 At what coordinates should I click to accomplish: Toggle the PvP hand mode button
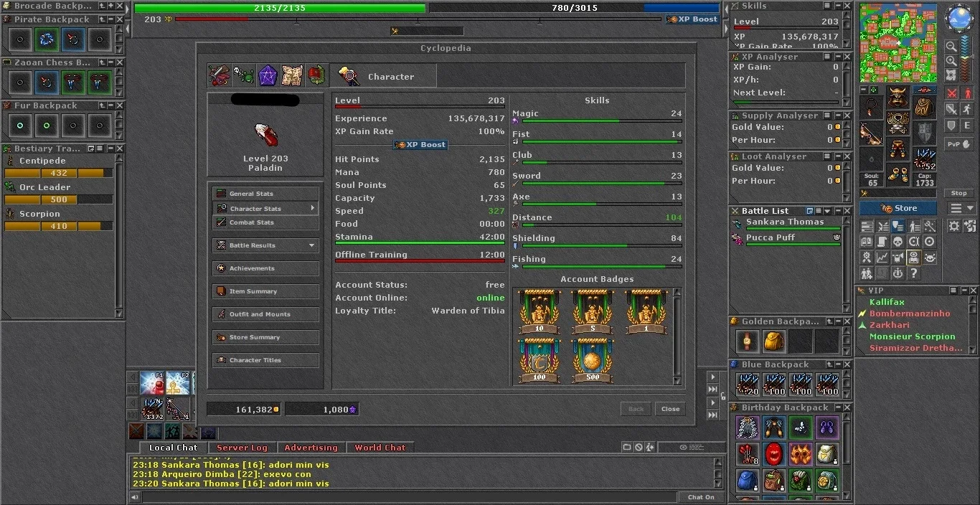click(959, 143)
